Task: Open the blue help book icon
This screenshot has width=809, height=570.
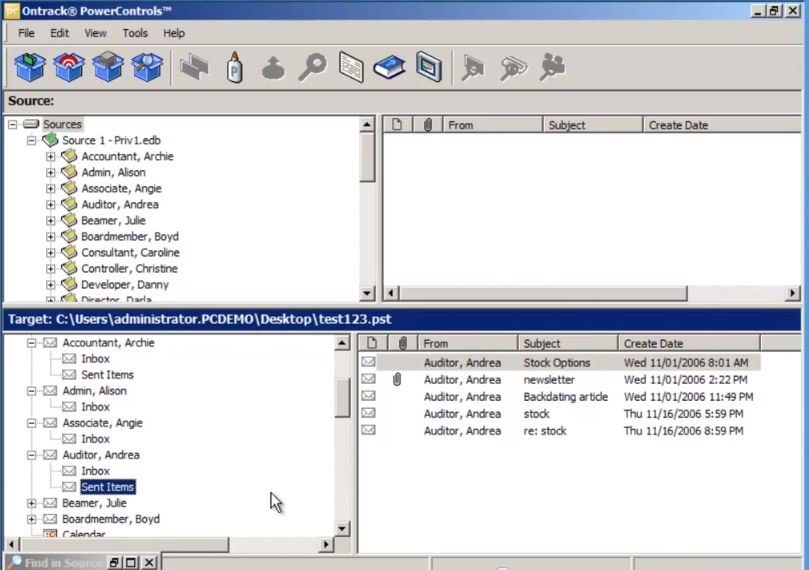Action: coord(390,67)
